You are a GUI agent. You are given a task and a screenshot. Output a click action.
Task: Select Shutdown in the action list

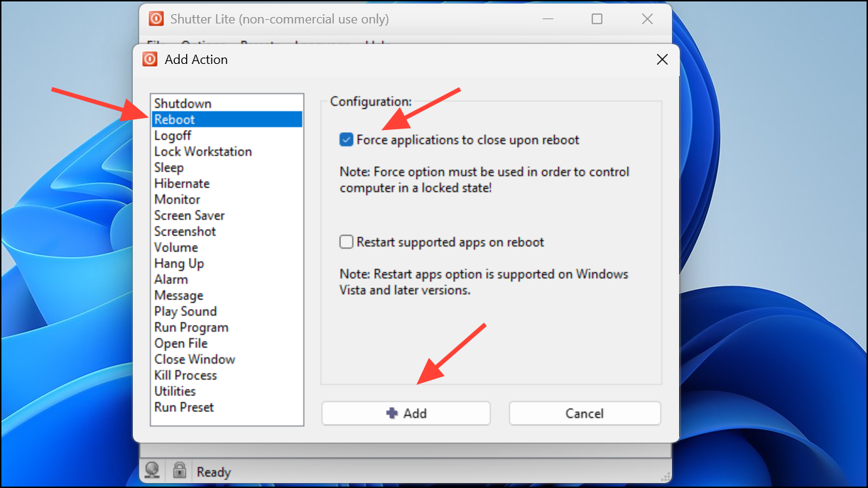coord(227,104)
